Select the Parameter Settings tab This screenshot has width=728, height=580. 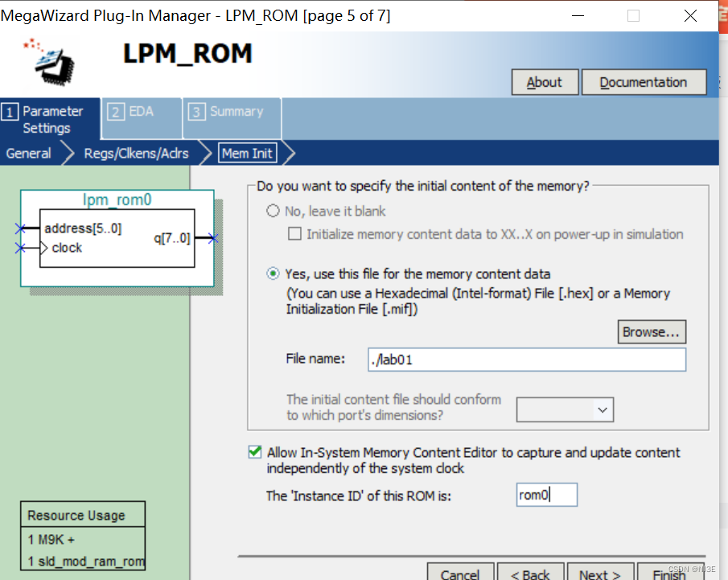click(50, 117)
